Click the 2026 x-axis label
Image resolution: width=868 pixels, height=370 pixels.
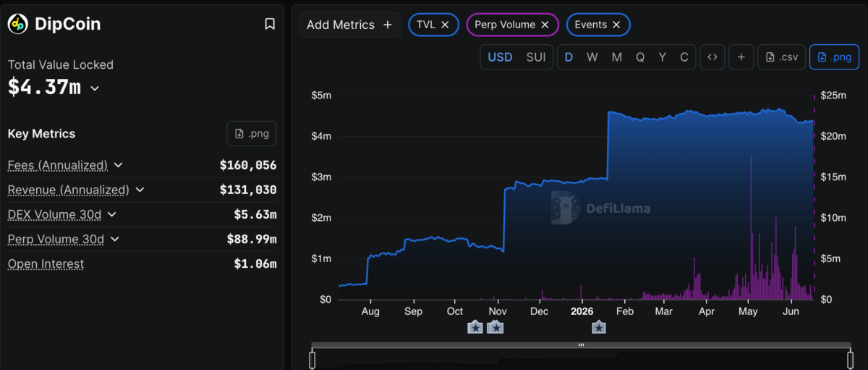(582, 311)
